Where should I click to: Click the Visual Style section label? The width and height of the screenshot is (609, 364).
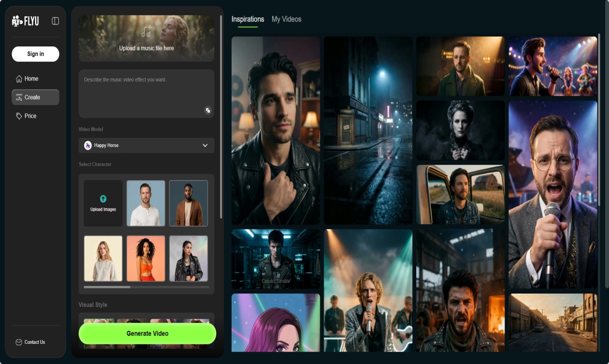pos(93,305)
